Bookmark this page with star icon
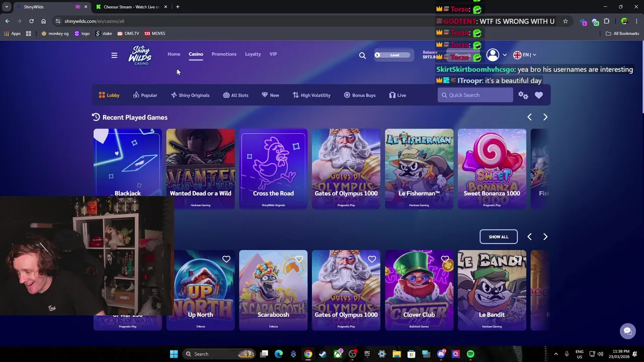The height and width of the screenshot is (362, 644). point(566,21)
